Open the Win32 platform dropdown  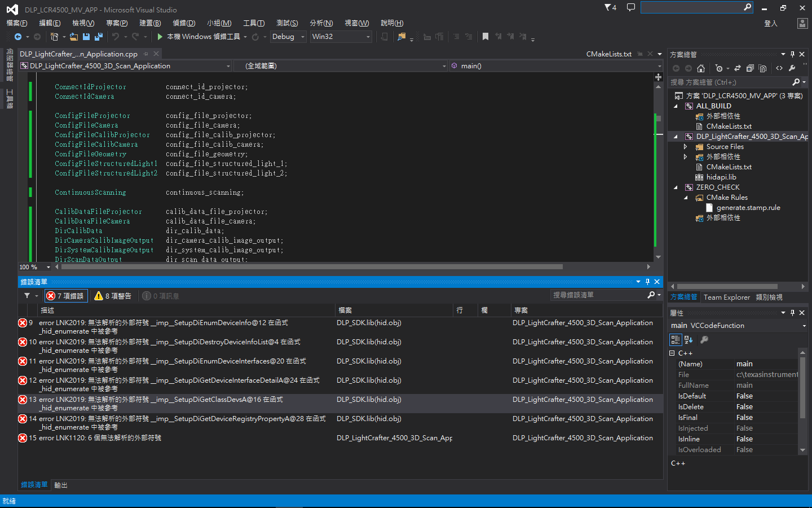(341, 37)
